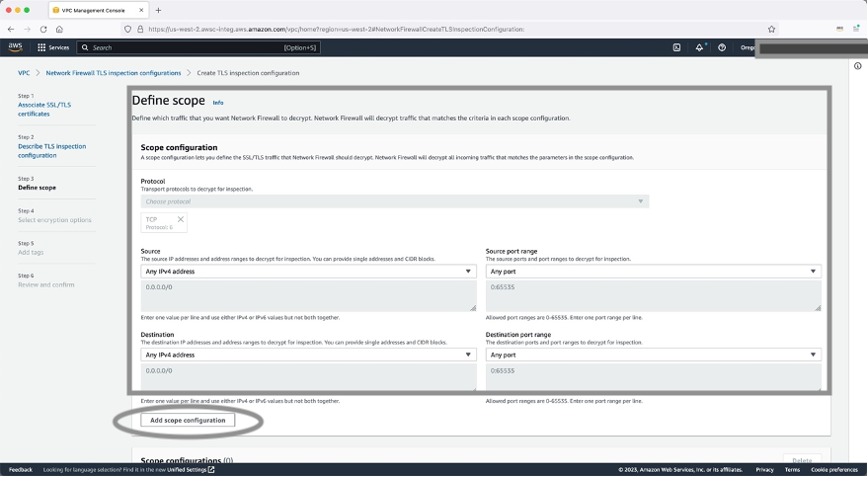Click browser forward arrow
868x477 pixels.
[27, 30]
